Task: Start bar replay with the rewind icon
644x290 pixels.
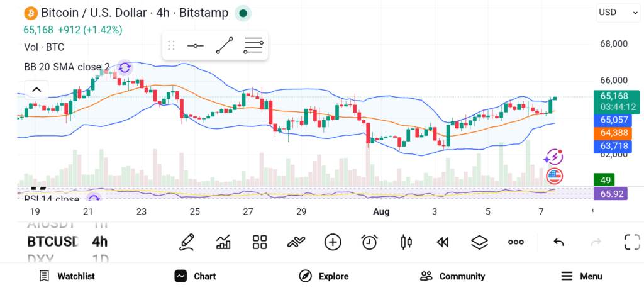Action: (x=442, y=242)
